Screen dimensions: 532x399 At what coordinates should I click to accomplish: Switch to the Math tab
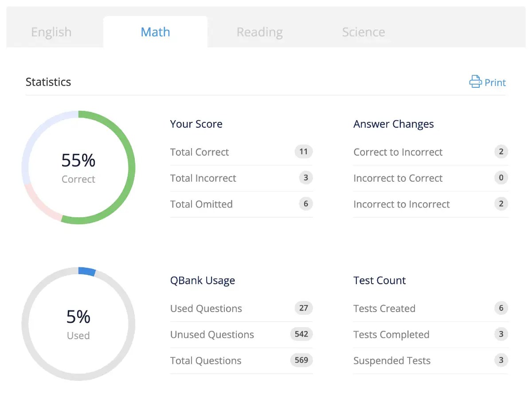(155, 31)
